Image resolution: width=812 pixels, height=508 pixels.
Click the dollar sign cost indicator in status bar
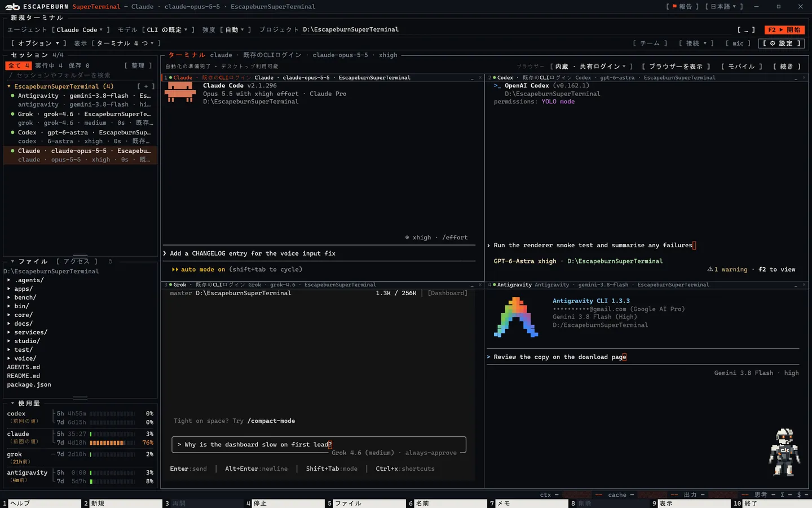pyautogui.click(x=799, y=495)
